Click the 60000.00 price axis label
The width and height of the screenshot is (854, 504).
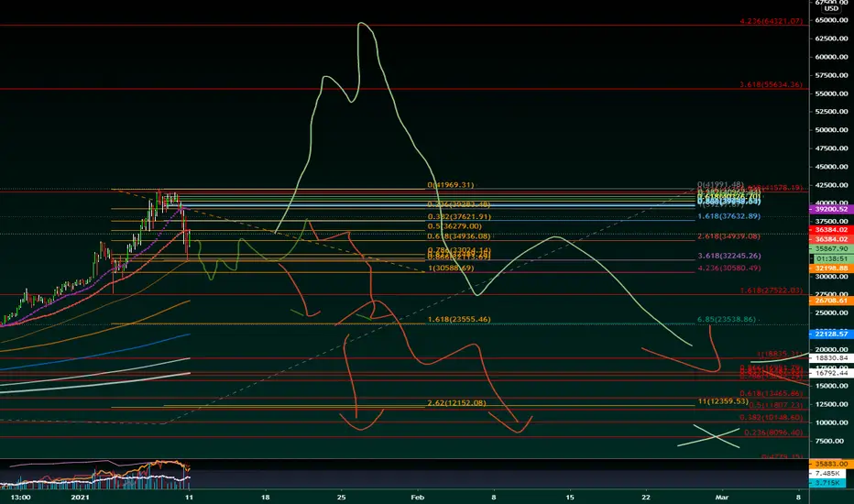(x=832, y=57)
